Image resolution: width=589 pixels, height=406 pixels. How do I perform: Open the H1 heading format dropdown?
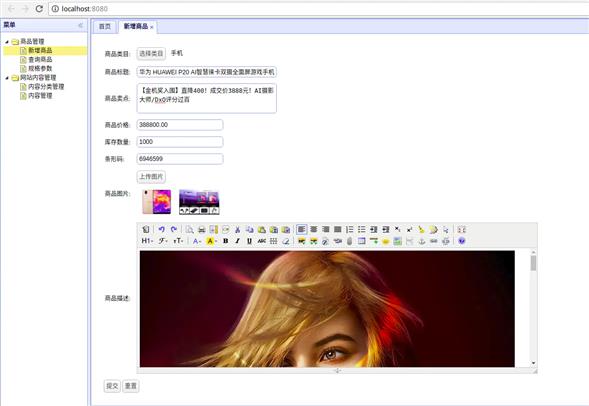pyautogui.click(x=147, y=241)
